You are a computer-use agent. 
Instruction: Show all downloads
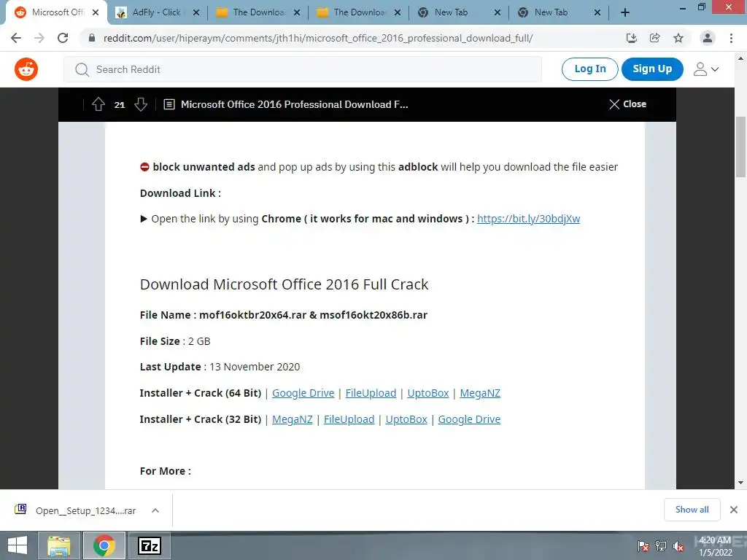click(x=692, y=510)
